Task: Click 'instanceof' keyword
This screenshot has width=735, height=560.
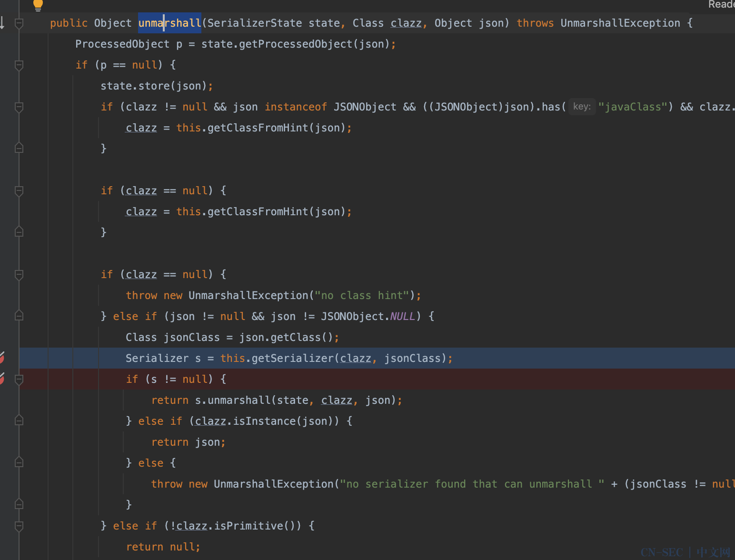Action: [296, 107]
